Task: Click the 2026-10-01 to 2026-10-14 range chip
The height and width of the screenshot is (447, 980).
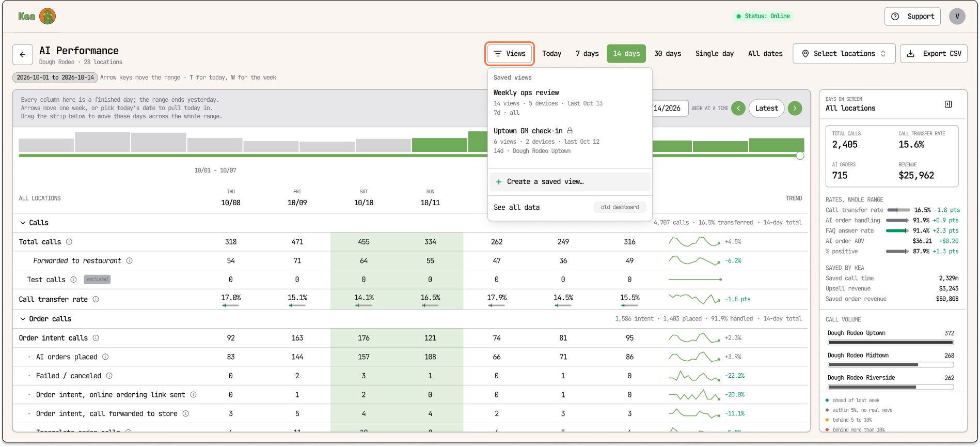Action: [55, 78]
